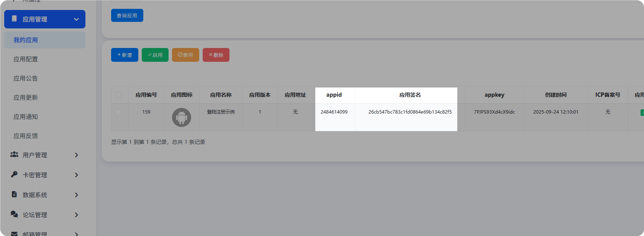Click the appkey value 7PJPS93Xd4cX9idc
The width and height of the screenshot is (644, 236).
tap(495, 112)
